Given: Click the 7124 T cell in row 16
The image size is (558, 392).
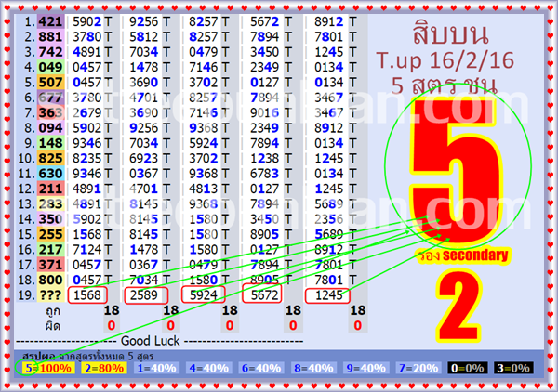Looking at the screenshot, I should tap(92, 250).
